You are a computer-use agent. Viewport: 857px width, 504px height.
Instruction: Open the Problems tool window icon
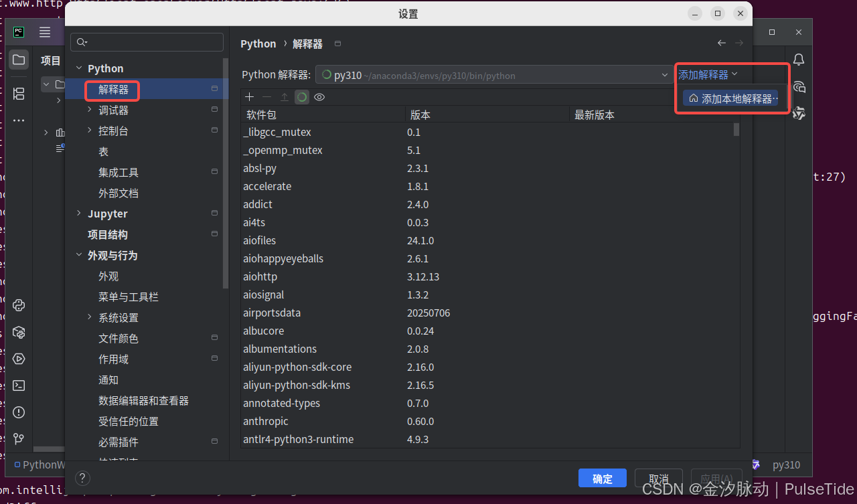pyautogui.click(x=19, y=412)
